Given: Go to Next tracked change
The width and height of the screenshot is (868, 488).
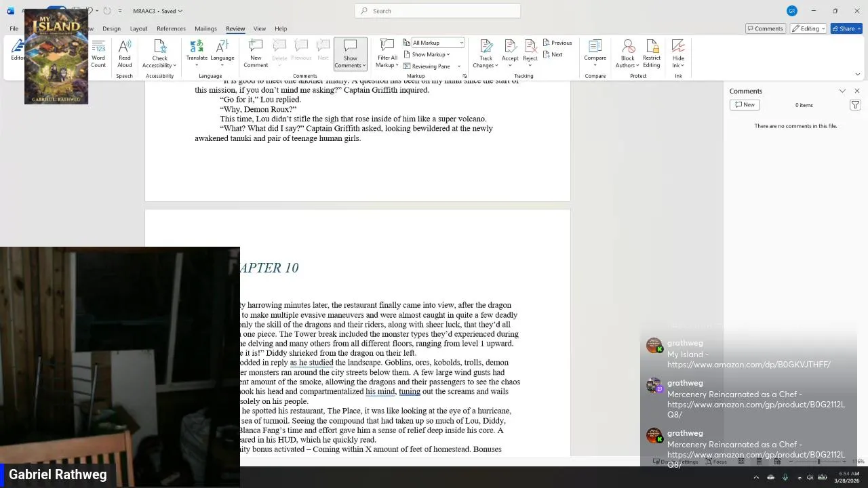Looking at the screenshot, I should [x=553, y=54].
